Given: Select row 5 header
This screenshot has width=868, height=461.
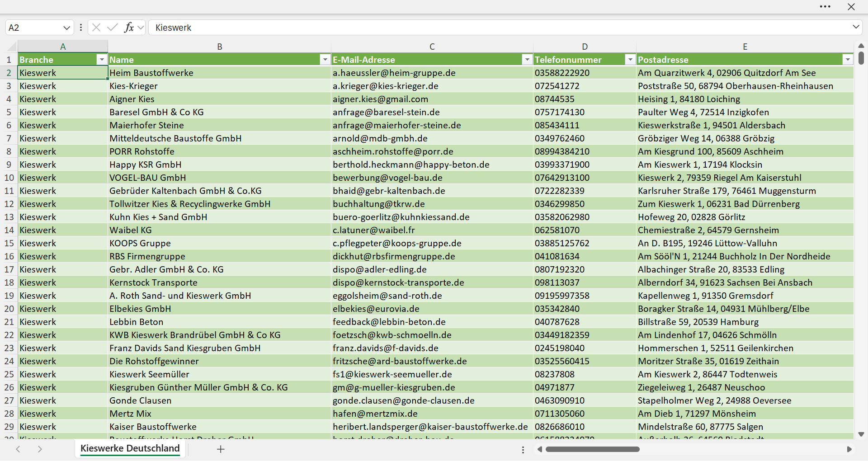Looking at the screenshot, I should [x=9, y=112].
